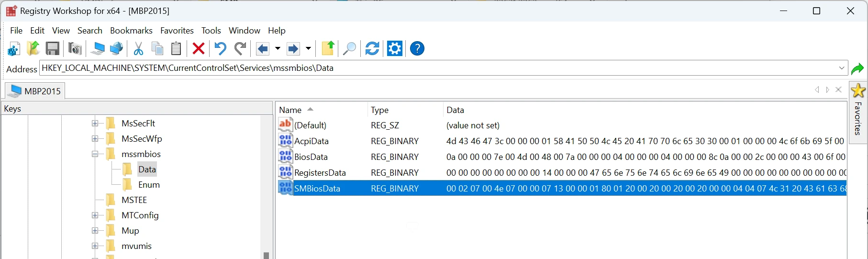Select the RegistersData value row
The width and height of the screenshot is (868, 259).
562,172
